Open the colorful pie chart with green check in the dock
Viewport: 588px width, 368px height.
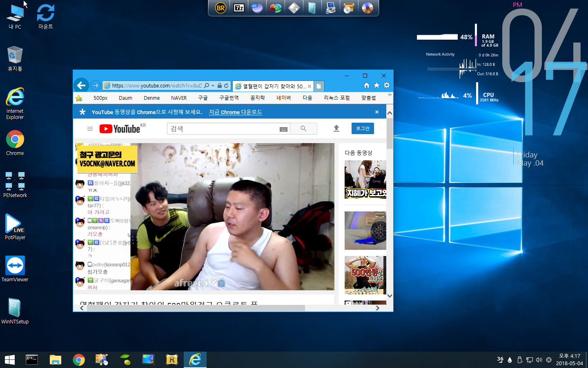[276, 8]
